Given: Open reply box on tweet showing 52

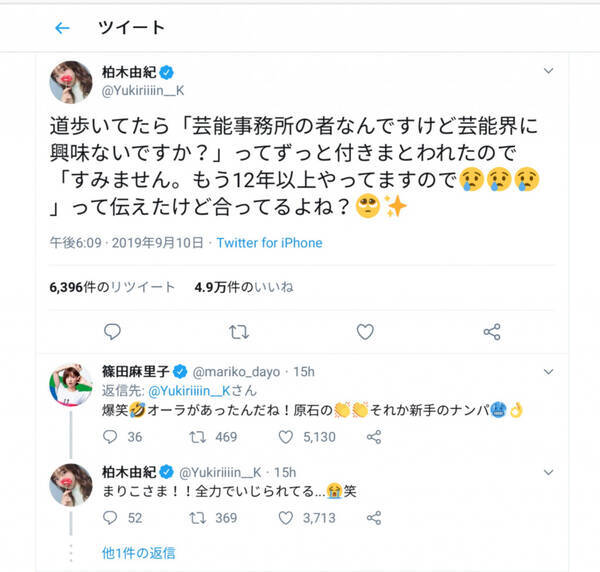Looking at the screenshot, I should tap(111, 518).
